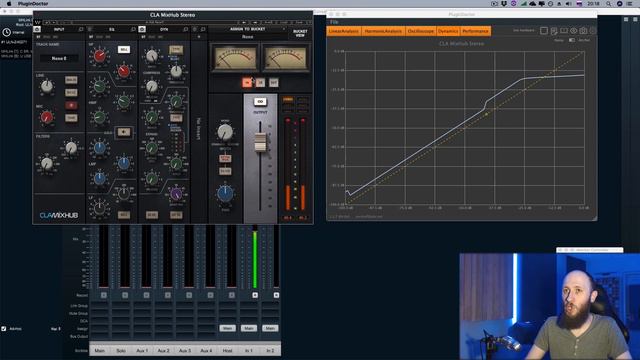Open the Assign to Bucket dropdown

(248, 29)
